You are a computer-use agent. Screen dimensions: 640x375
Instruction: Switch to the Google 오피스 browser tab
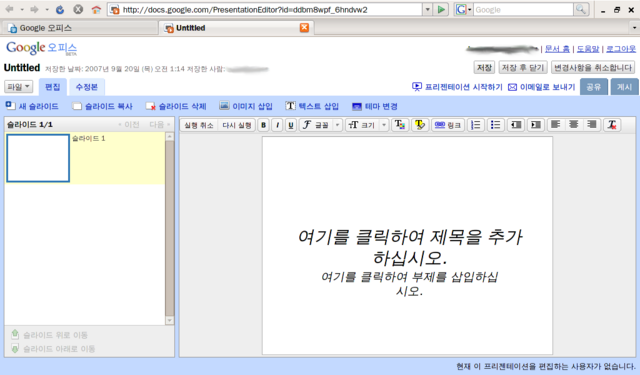(80, 28)
